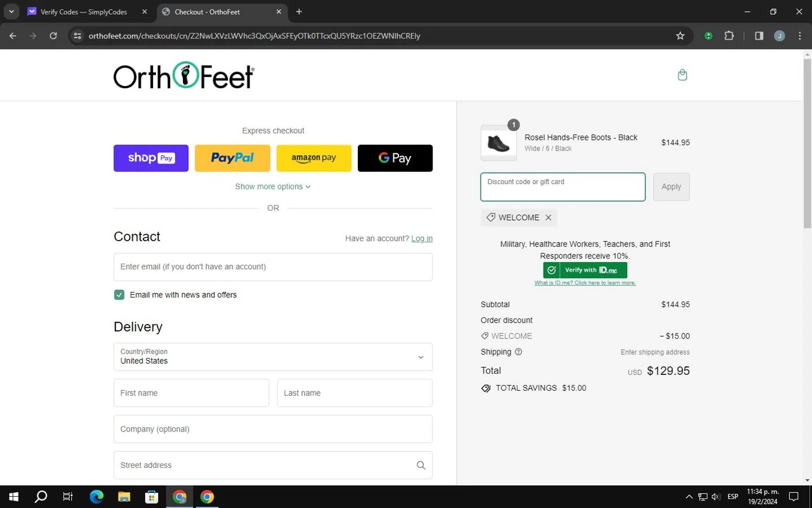Open the What is ID.me learn more link
This screenshot has height=508, width=812.
point(585,283)
